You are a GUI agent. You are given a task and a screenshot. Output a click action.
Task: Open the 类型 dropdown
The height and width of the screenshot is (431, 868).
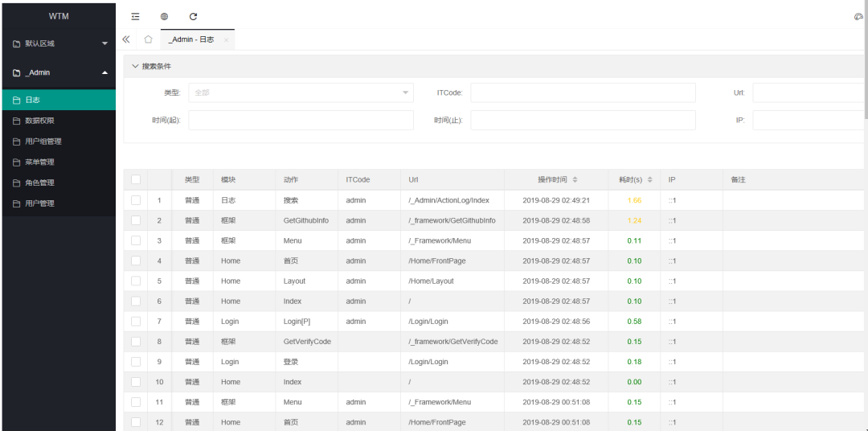click(301, 92)
